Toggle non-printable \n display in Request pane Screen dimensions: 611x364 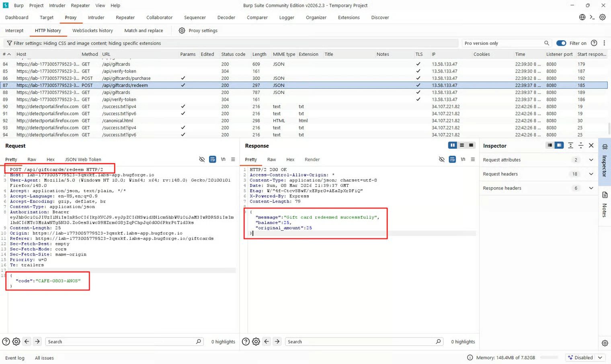[223, 160]
